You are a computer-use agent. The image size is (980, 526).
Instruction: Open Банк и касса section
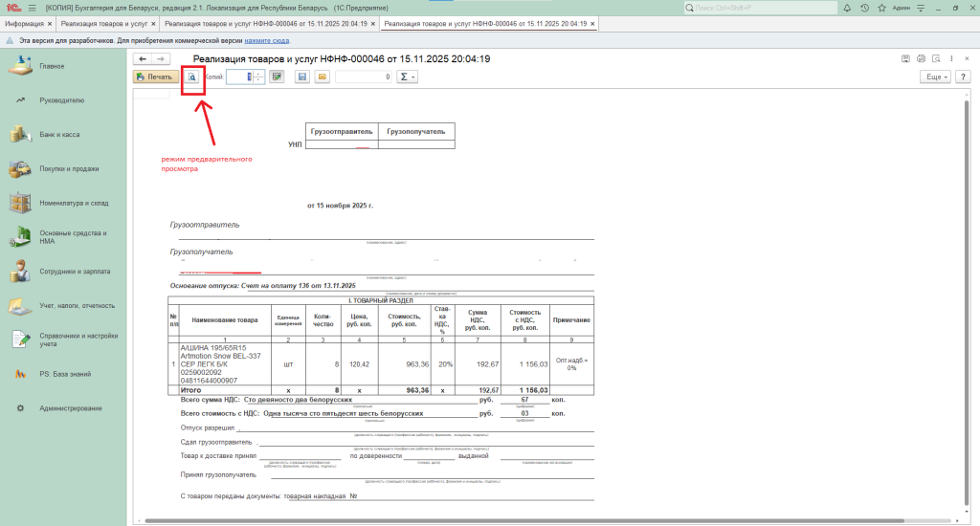coord(59,134)
